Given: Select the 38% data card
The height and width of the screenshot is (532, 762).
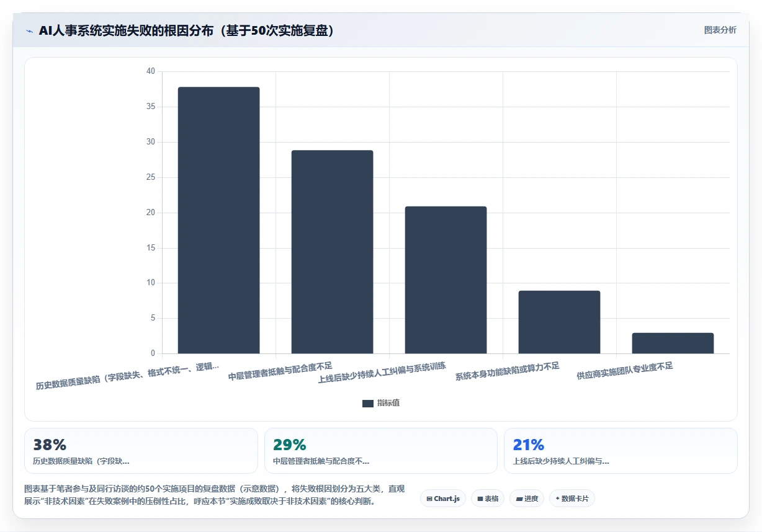Looking at the screenshot, I should point(141,451).
